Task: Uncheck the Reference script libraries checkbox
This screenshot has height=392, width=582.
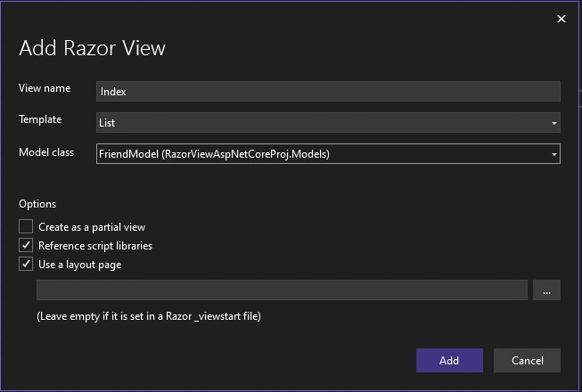Action: [26, 245]
